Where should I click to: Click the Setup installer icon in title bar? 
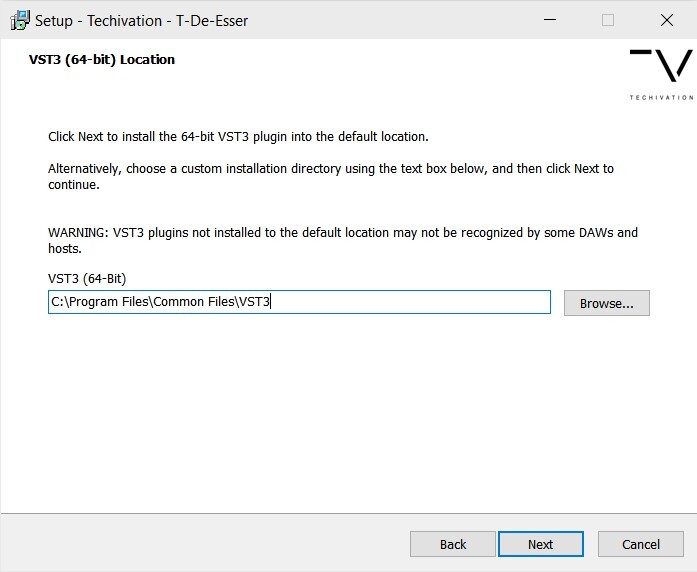tap(19, 20)
